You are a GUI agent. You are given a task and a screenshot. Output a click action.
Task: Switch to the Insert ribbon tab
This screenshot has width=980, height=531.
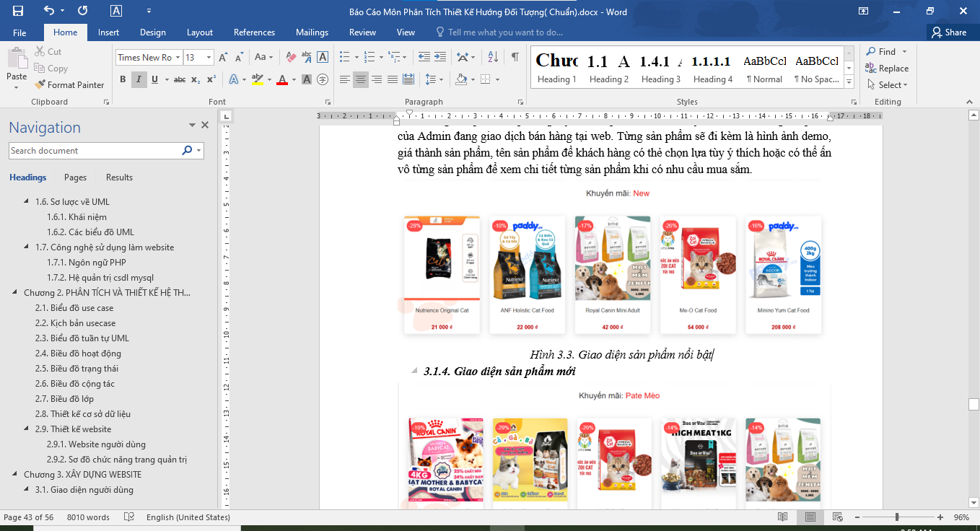click(108, 32)
